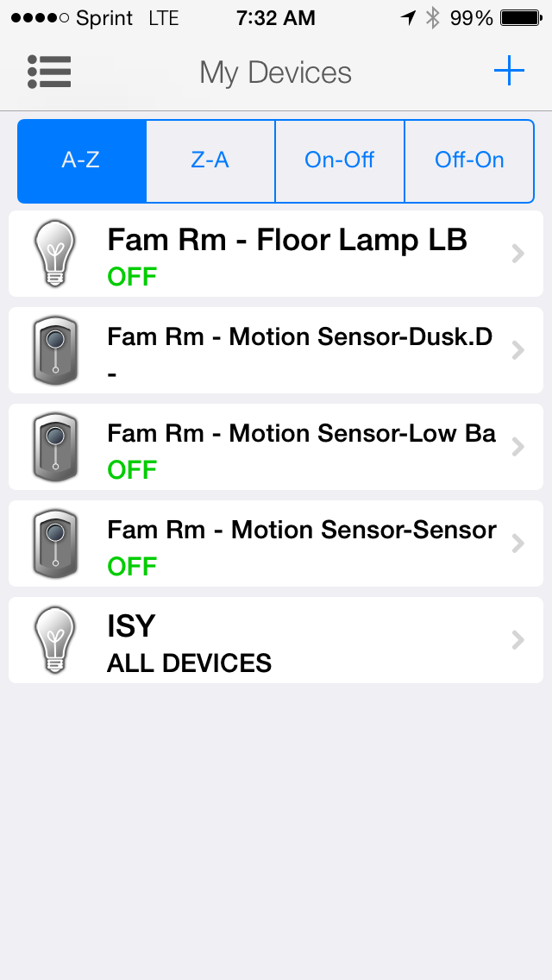
Task: Open the hamburger list menu icon
Action: (49, 72)
